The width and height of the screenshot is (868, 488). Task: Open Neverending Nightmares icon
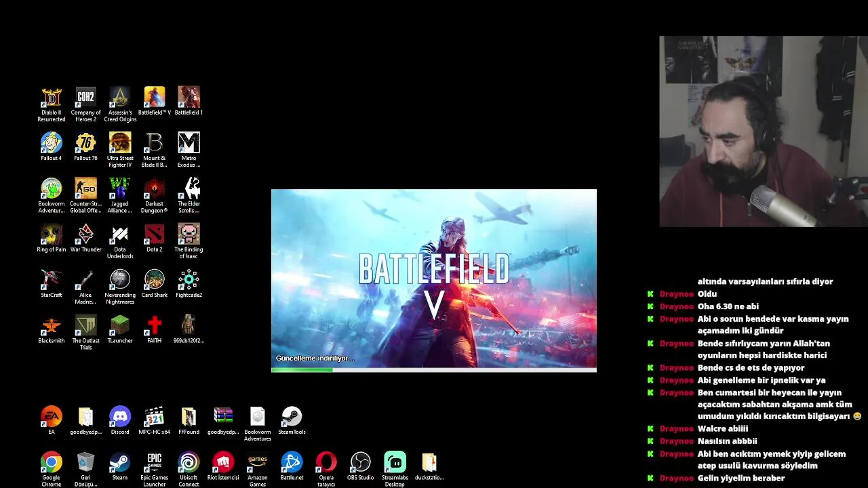tap(120, 287)
